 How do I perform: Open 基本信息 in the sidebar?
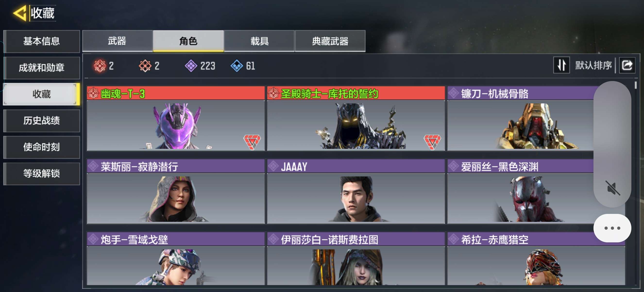[x=42, y=41]
